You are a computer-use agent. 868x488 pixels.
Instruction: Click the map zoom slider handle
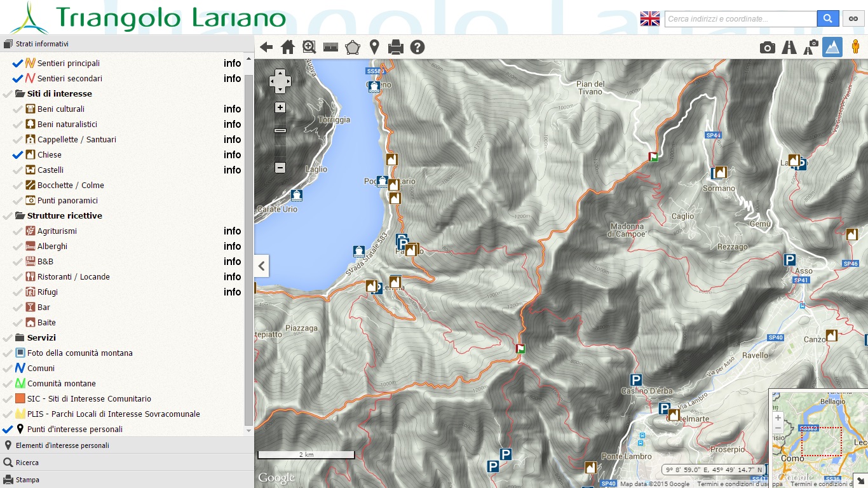[x=280, y=130]
